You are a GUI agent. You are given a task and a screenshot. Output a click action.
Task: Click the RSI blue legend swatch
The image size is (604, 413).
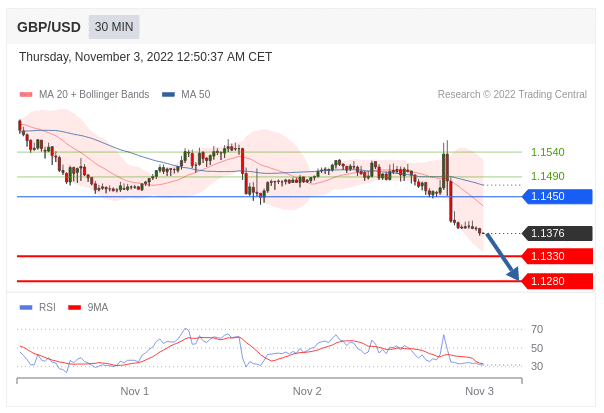click(x=26, y=307)
